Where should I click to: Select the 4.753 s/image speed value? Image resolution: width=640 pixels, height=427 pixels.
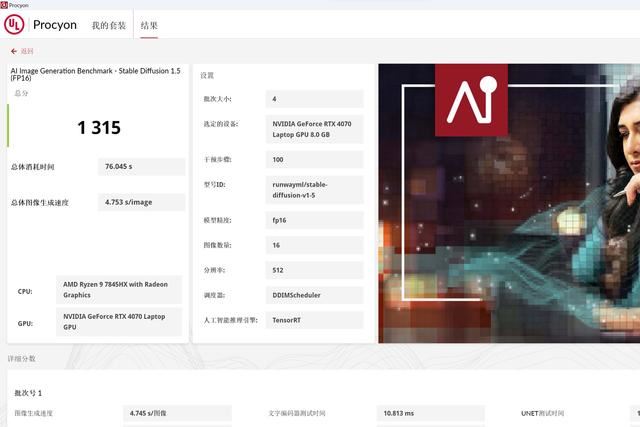click(x=141, y=202)
